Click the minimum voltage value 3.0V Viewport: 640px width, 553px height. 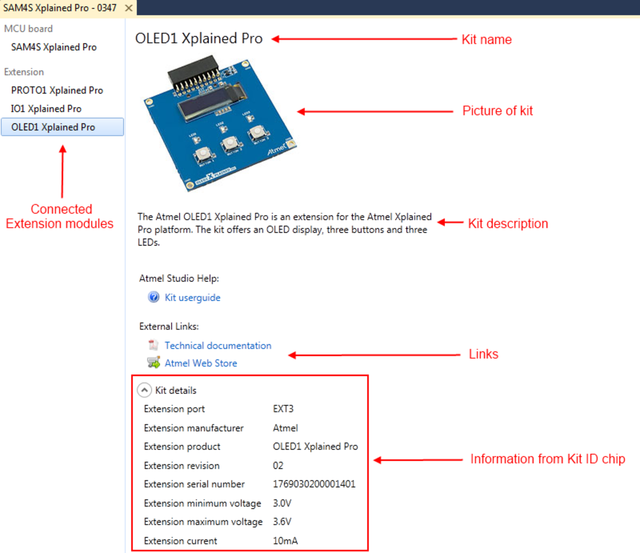click(282, 503)
